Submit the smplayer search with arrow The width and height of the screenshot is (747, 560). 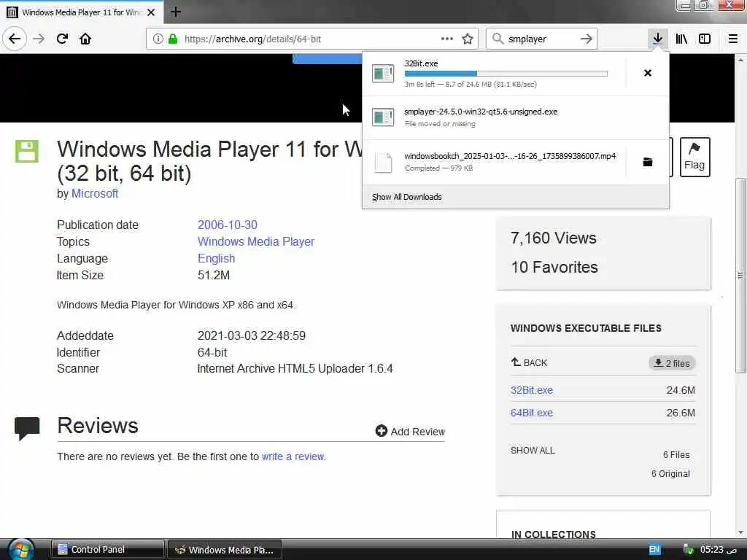(587, 39)
